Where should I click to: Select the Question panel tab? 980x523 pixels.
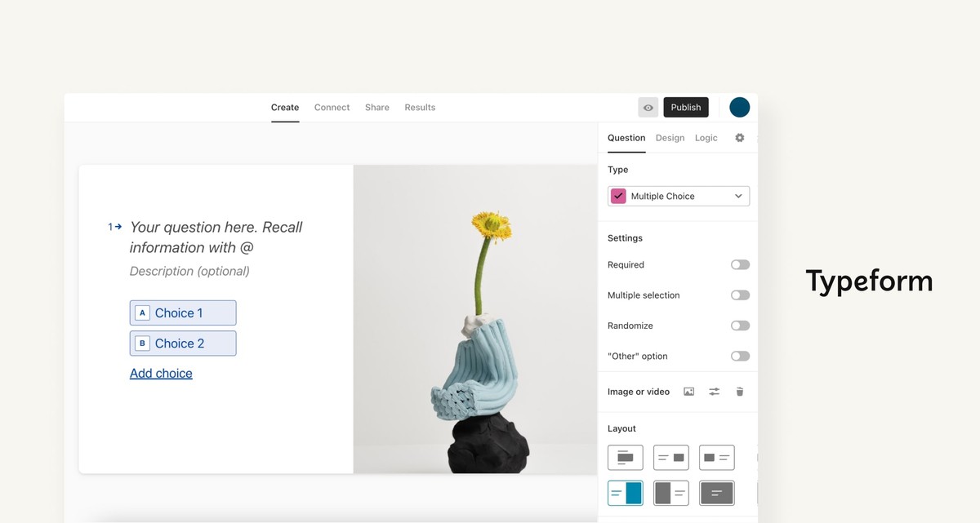(626, 138)
